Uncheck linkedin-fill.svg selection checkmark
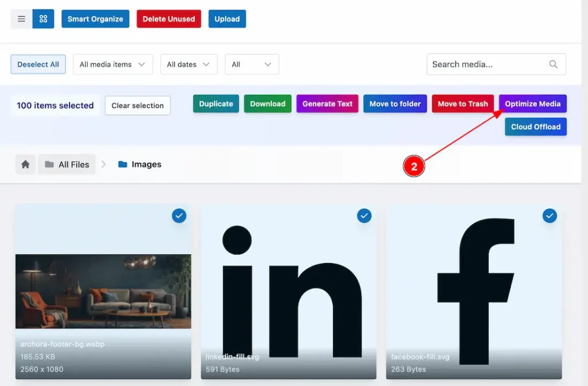This screenshot has height=386, width=588. [364, 216]
